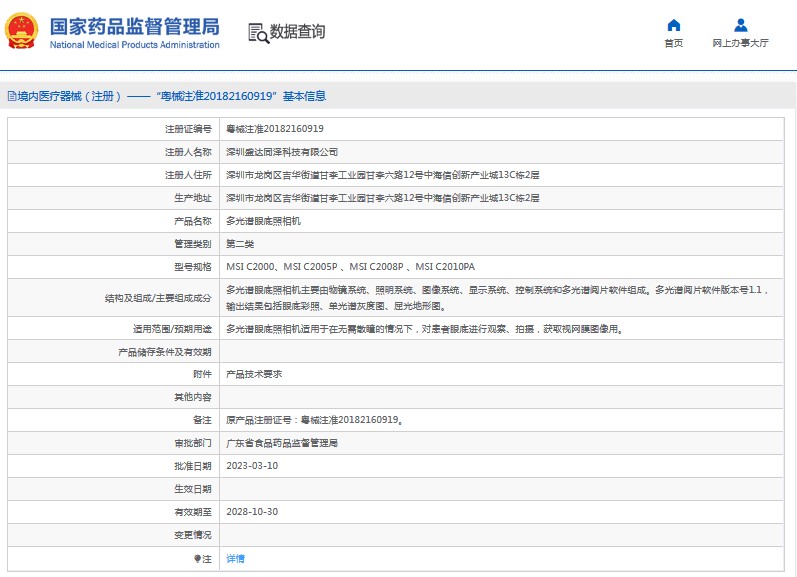The width and height of the screenshot is (797, 577).
Task: Select the 产品技术要求 attachment entry
Action: pos(254,374)
